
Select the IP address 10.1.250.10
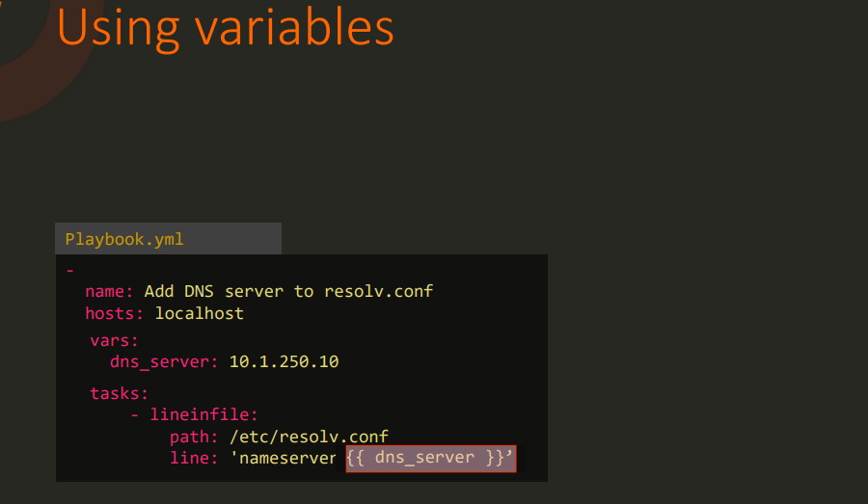(x=284, y=362)
